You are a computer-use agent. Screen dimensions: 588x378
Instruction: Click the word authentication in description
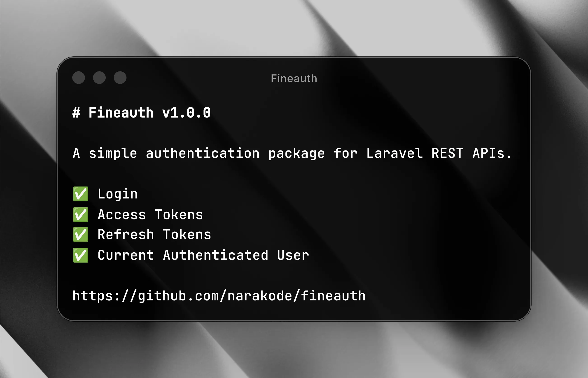[x=203, y=153]
